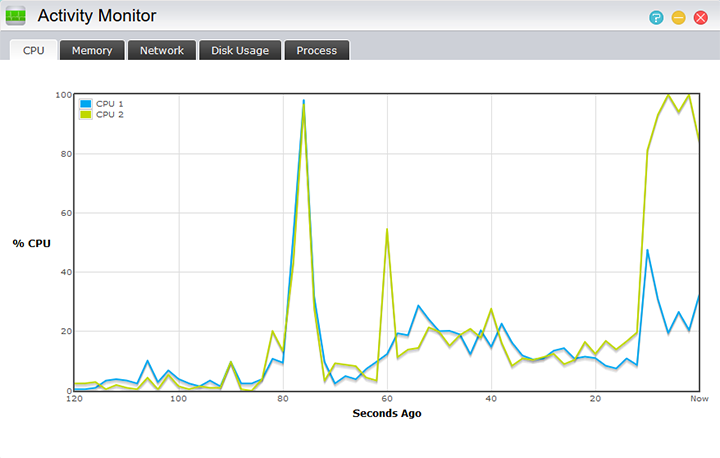The height and width of the screenshot is (458, 720).
Task: Minimize the window with the yellow button
Action: click(678, 18)
